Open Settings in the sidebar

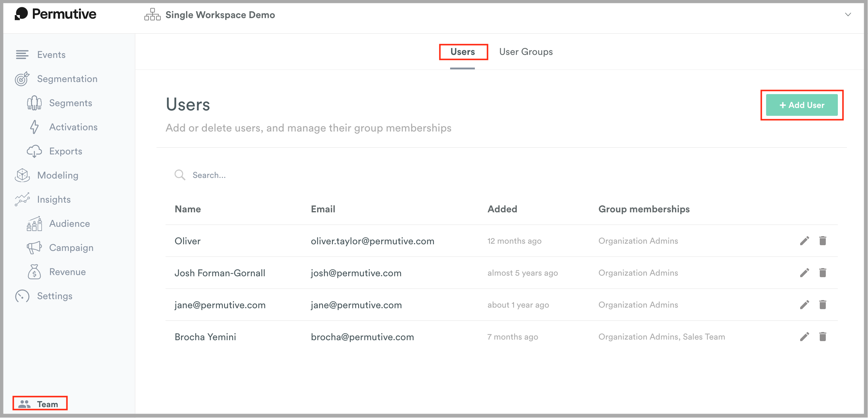coord(55,296)
